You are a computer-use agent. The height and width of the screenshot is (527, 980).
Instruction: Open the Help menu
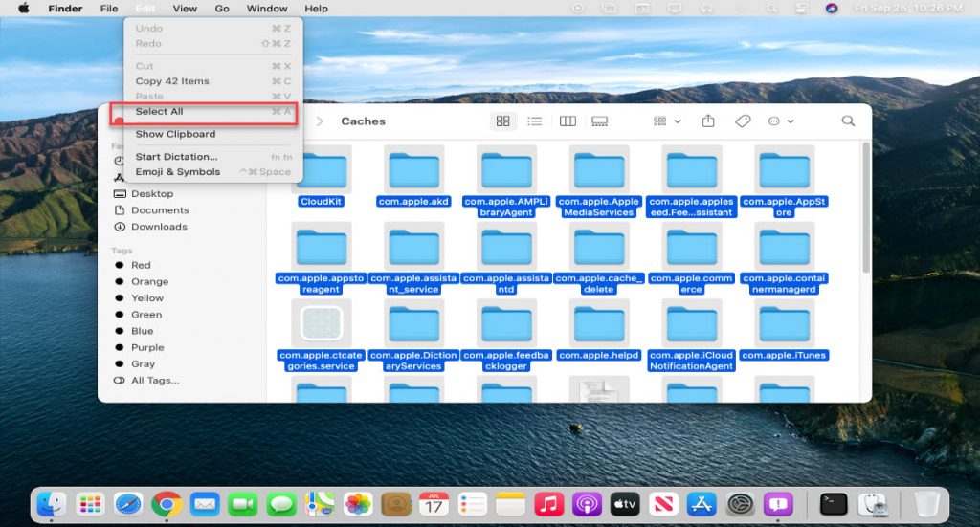[x=316, y=8]
